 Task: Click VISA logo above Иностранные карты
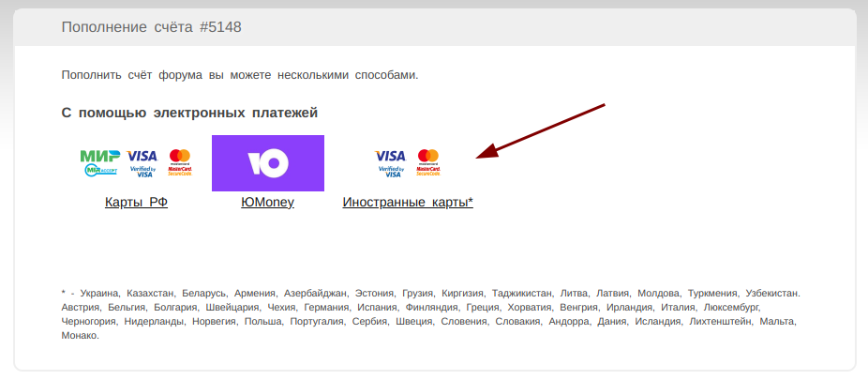pos(390,156)
